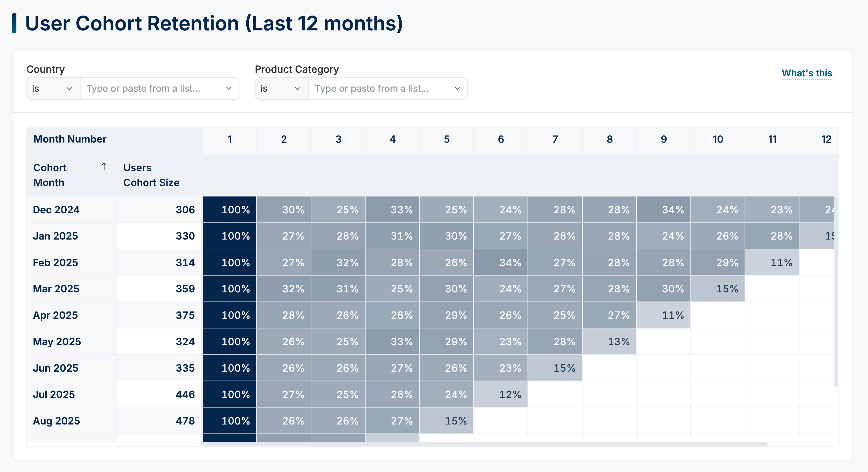868x472 pixels.
Task: Select the Dec 2024 cohort row label
Action: click(x=56, y=209)
